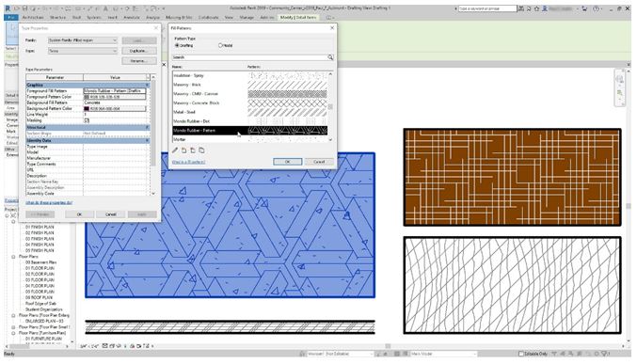Close the Type Properties dialog

(x=156, y=28)
